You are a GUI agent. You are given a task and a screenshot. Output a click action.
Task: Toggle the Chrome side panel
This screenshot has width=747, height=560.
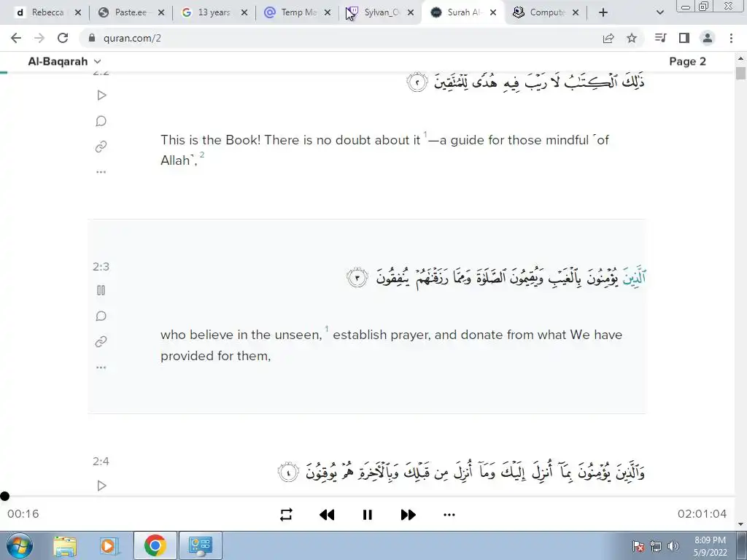point(684,38)
